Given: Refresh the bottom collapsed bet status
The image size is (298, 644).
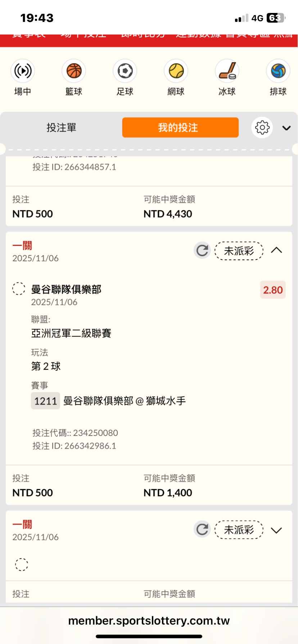Looking at the screenshot, I should [x=202, y=529].
